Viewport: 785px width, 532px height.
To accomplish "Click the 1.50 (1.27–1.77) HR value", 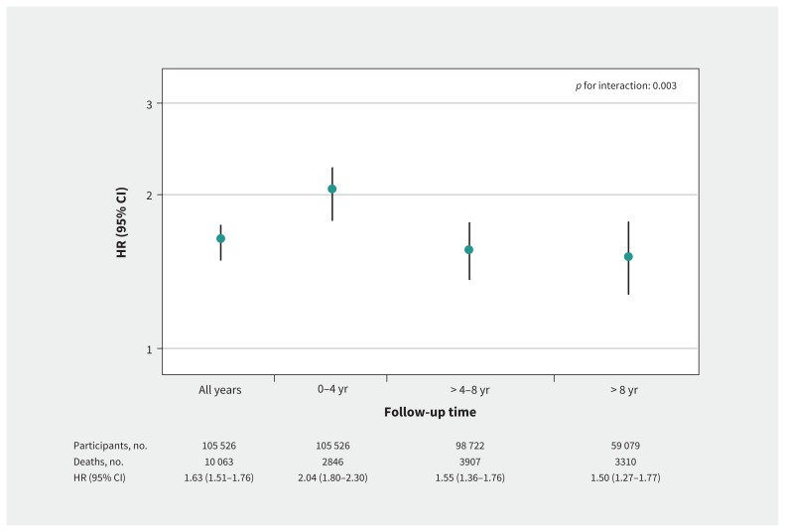I will click(x=624, y=477).
